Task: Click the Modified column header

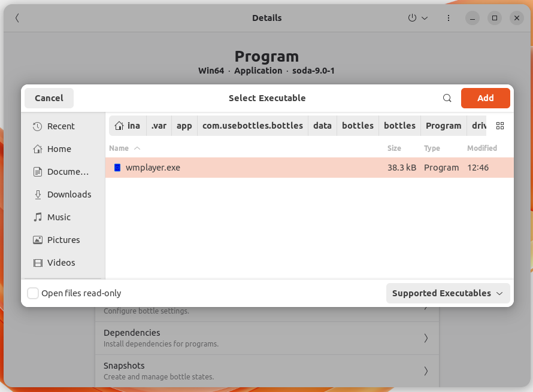Action: (x=482, y=148)
